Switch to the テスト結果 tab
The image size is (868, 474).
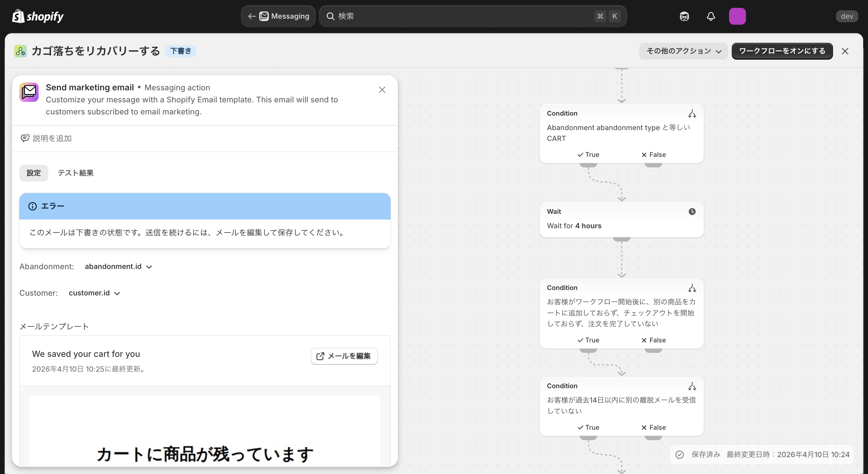[75, 173]
